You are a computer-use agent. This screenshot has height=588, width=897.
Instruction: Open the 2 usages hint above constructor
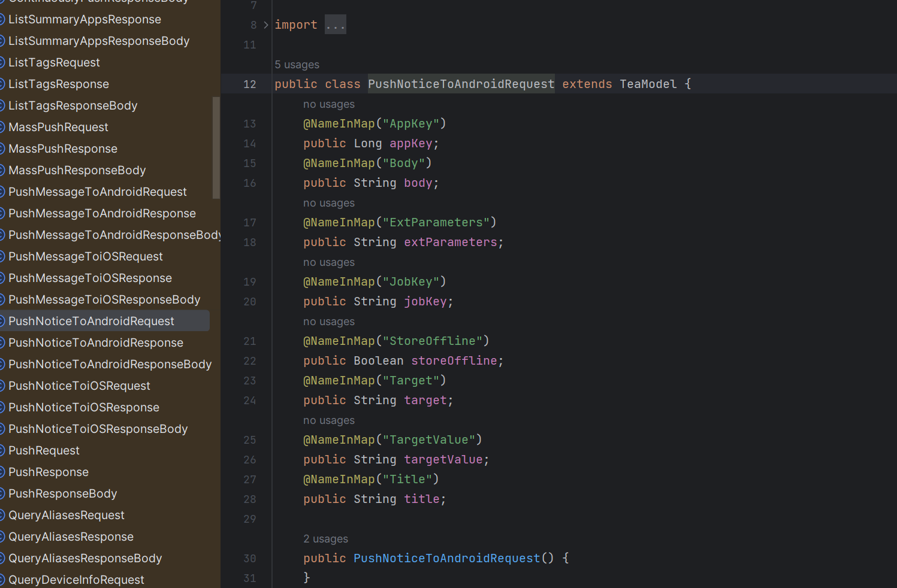pyautogui.click(x=325, y=539)
